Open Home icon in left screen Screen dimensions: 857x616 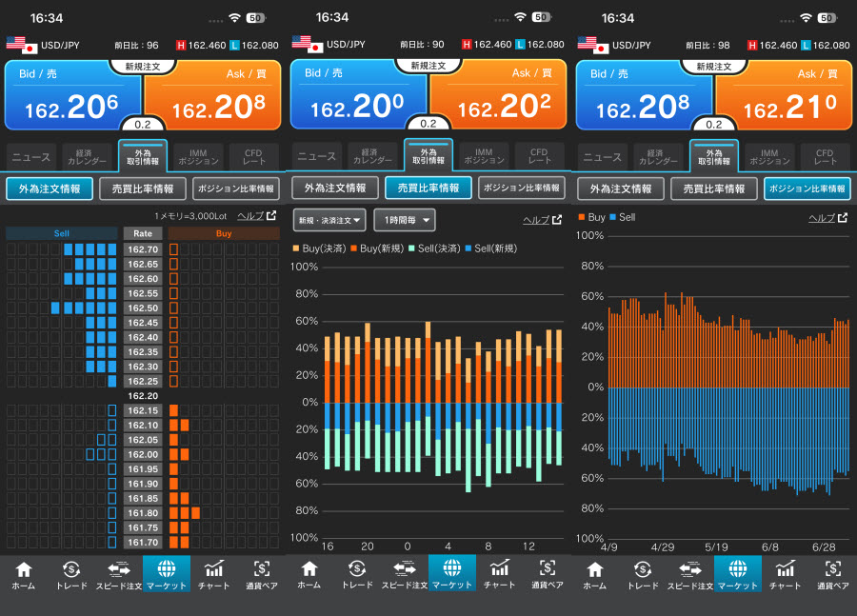tap(24, 575)
